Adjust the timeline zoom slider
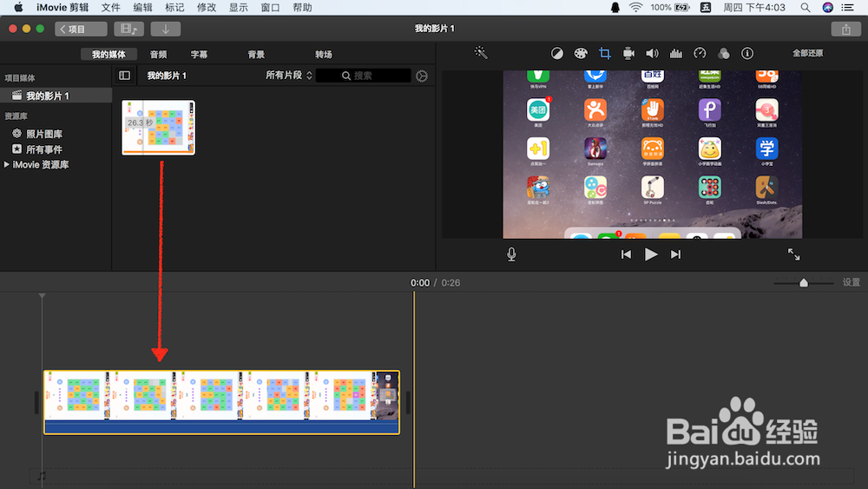 click(803, 283)
